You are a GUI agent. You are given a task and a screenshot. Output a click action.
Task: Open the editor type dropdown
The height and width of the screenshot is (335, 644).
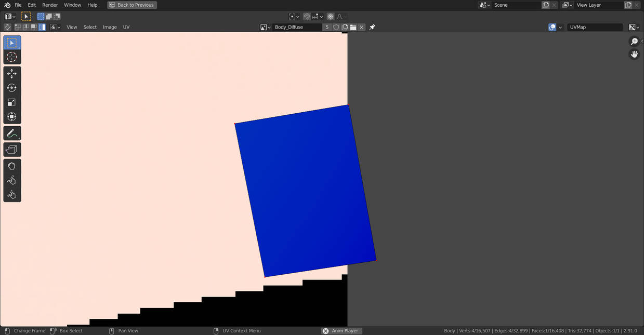pyautogui.click(x=10, y=17)
